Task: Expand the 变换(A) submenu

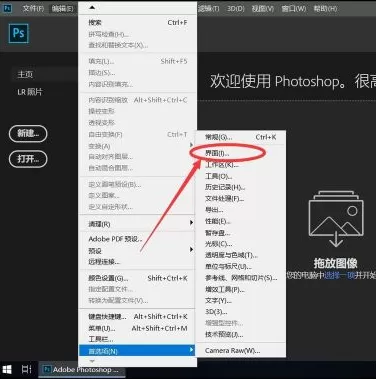Action: pos(137,146)
